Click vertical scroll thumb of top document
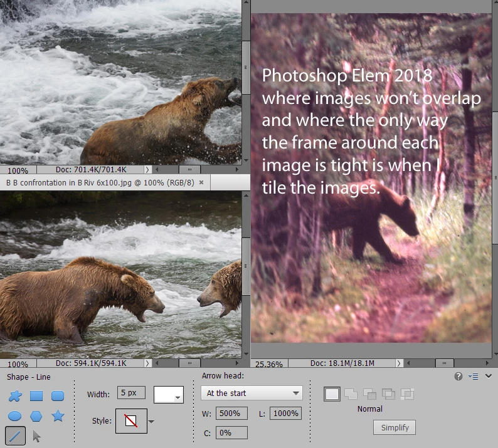The height and width of the screenshot is (448, 498). (246, 68)
